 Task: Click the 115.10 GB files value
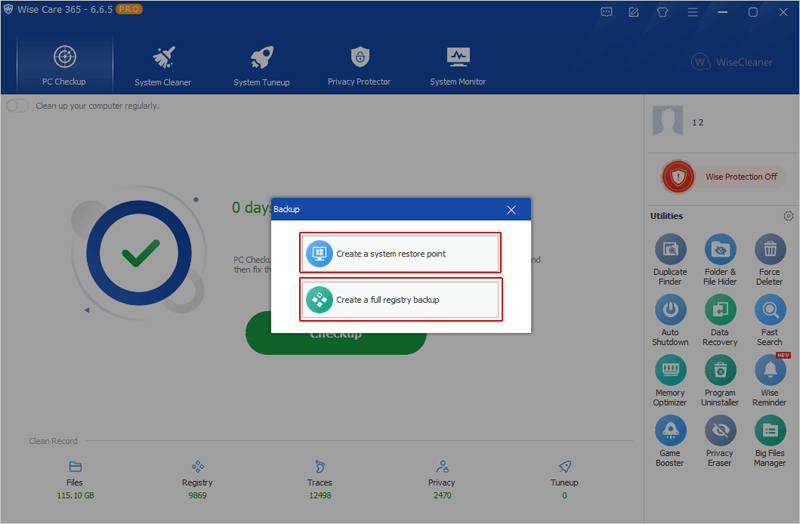point(76,495)
